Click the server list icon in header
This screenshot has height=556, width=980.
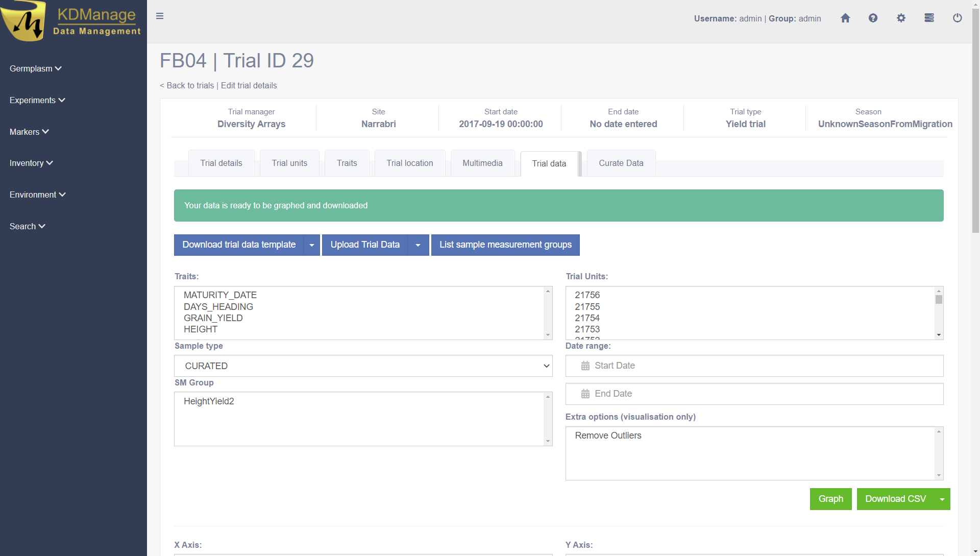click(929, 18)
